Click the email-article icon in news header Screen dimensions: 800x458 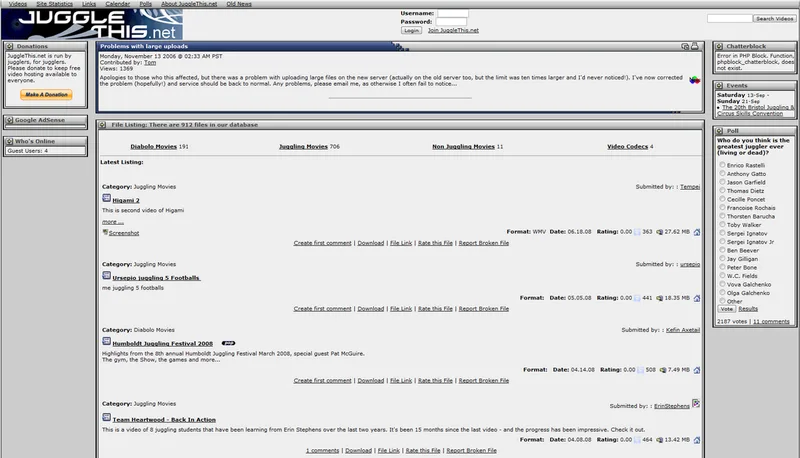point(685,46)
